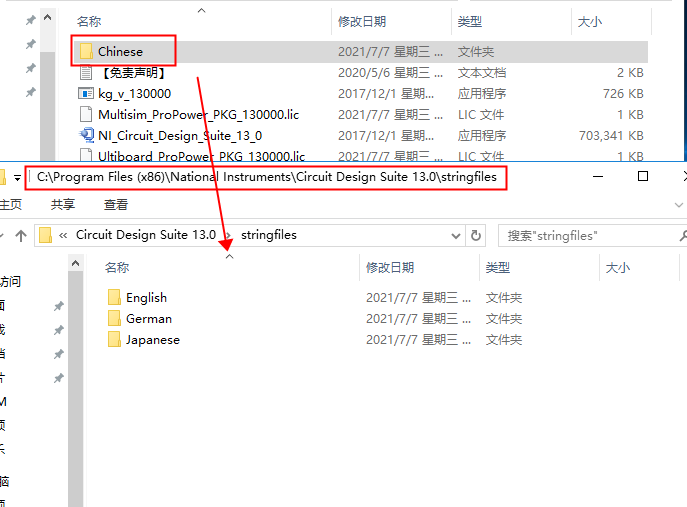Sort lower window by 修改日期 column
Image resolution: width=687 pixels, height=507 pixels.
click(x=390, y=267)
